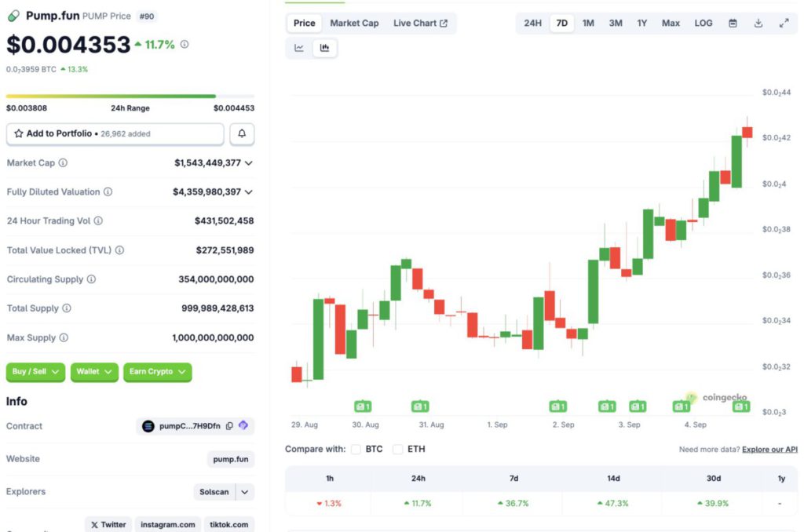Select the candlestick chart view icon
804x532 pixels.
click(324, 48)
